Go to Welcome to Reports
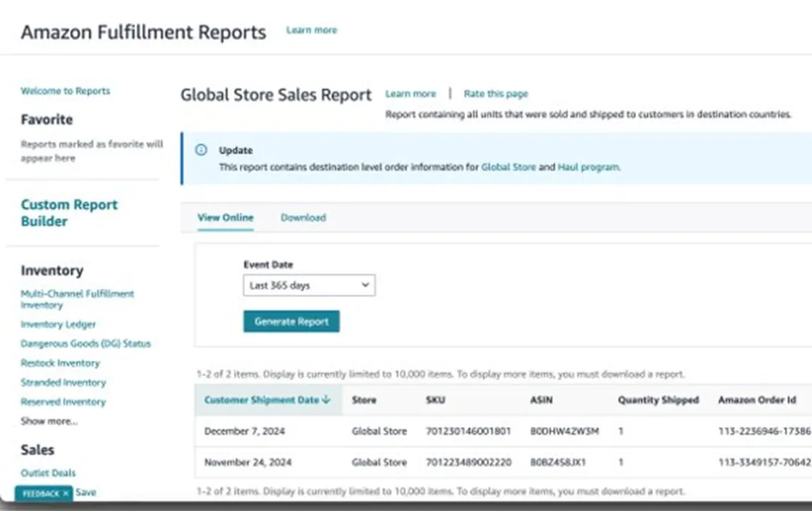812x511 pixels. point(65,91)
